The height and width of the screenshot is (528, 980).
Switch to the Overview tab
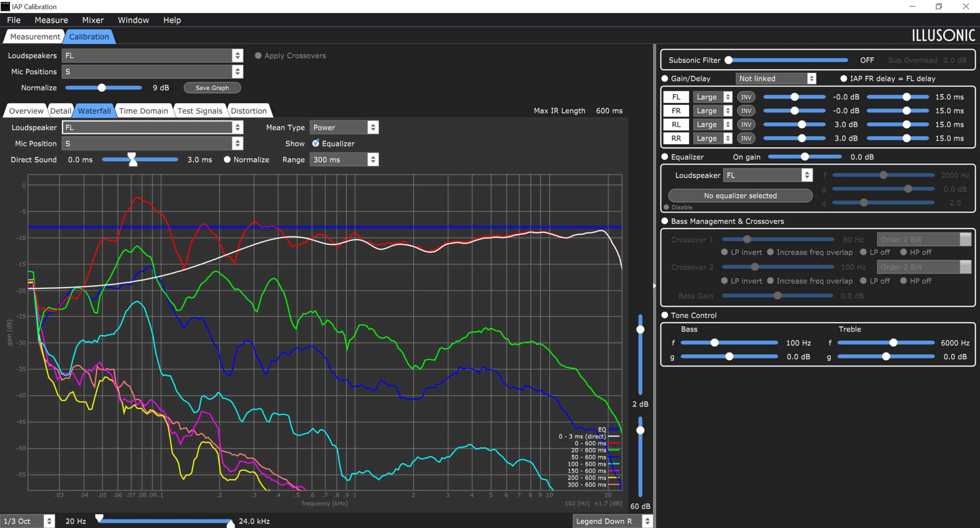pos(26,111)
